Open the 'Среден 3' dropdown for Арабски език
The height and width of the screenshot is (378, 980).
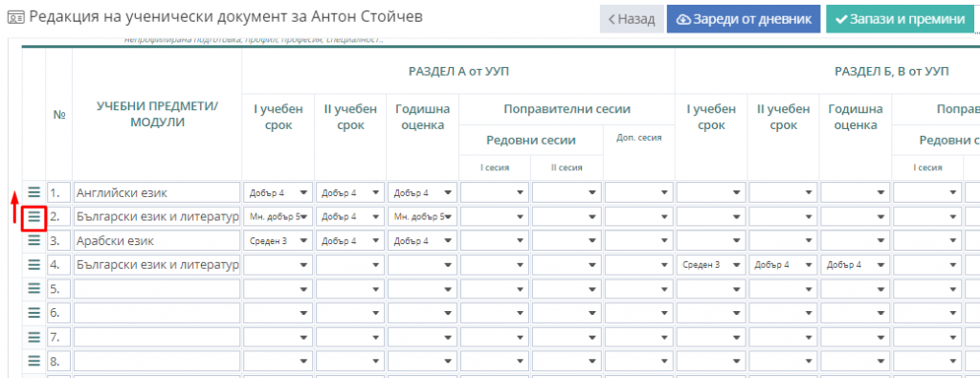click(x=278, y=240)
